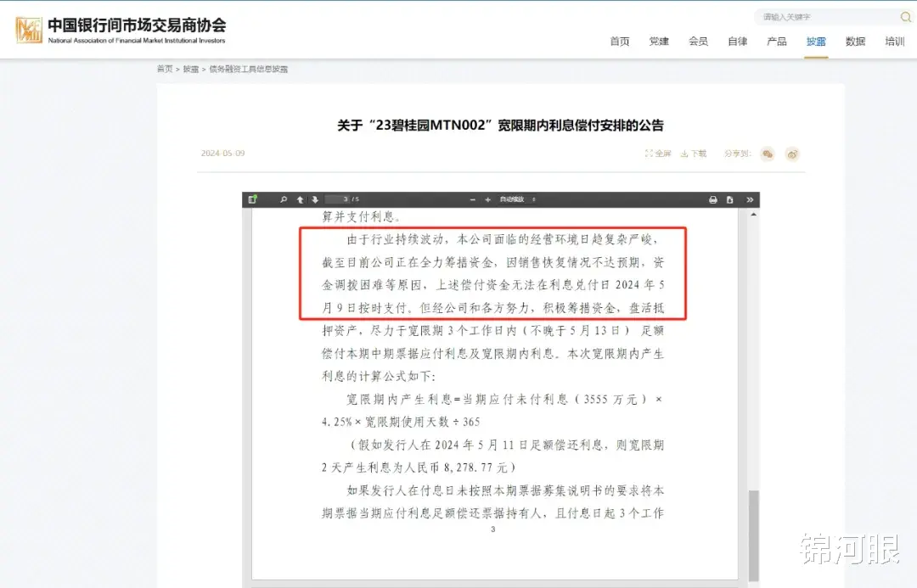The width and height of the screenshot is (917, 588).
Task: Click the site search magnifier icon
Action: click(x=905, y=17)
